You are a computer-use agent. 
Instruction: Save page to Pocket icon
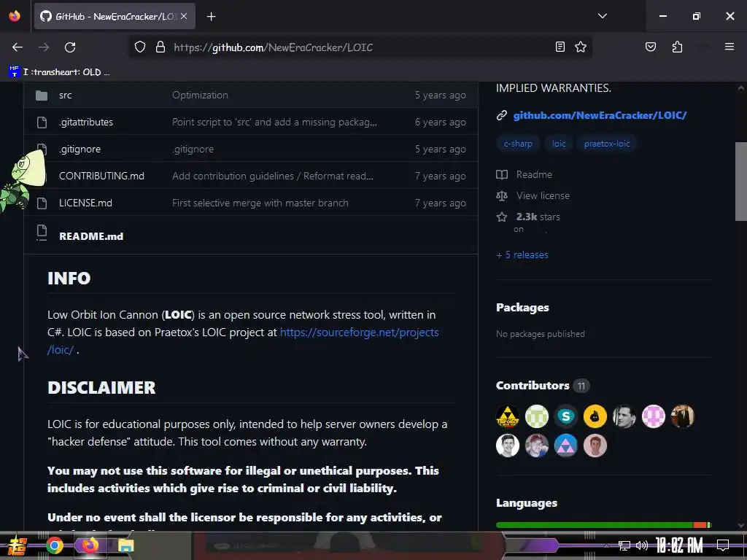651,47
